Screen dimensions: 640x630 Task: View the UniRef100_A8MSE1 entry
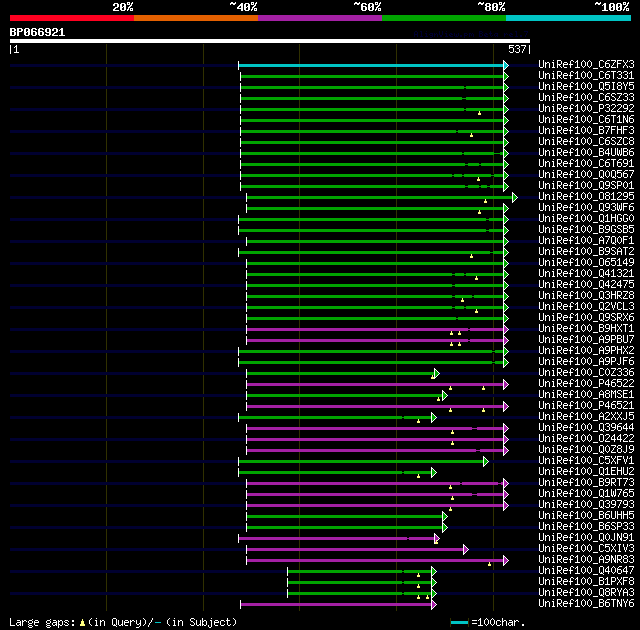click(586, 395)
